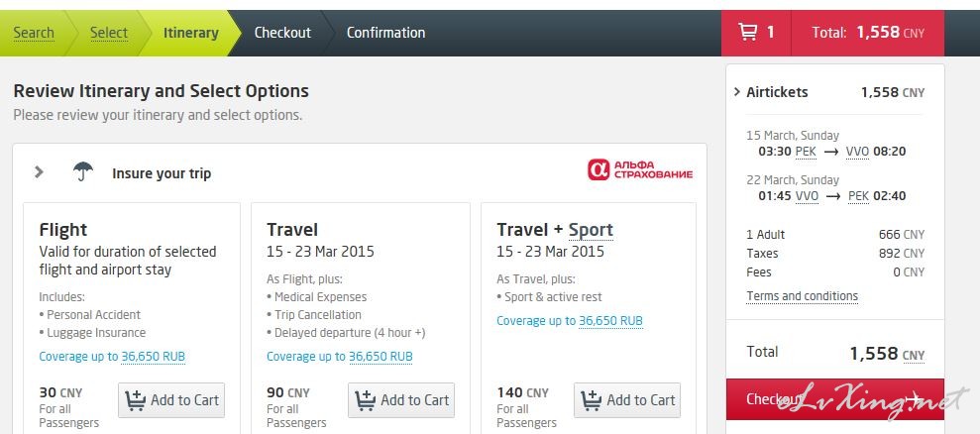
Task: Click the shopping cart icon in header
Action: 748,32
